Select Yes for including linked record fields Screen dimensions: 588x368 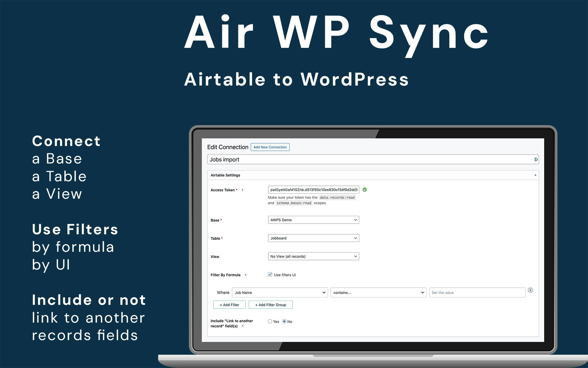(270, 321)
